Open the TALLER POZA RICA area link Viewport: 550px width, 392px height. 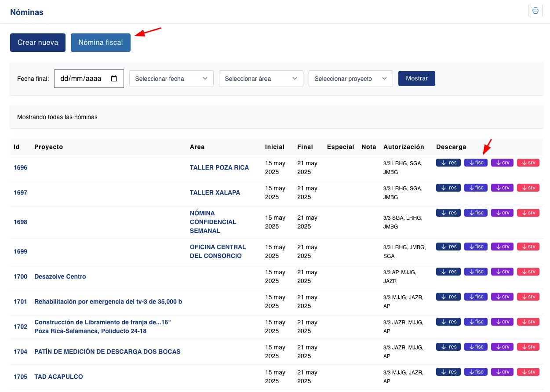(x=219, y=167)
